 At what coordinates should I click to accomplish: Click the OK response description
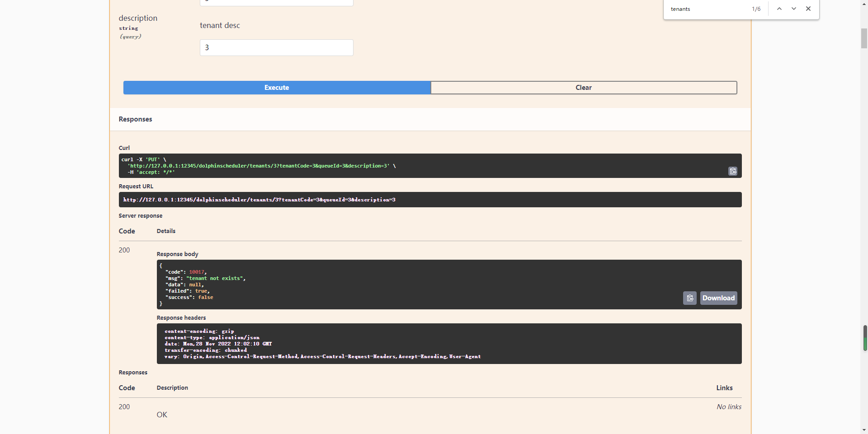click(x=162, y=415)
